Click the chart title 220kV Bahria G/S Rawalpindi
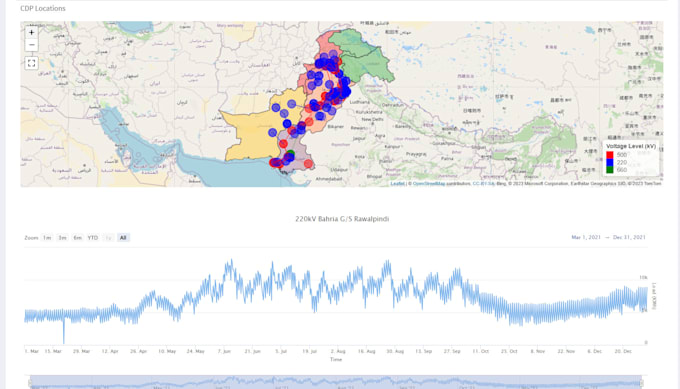 (342, 219)
